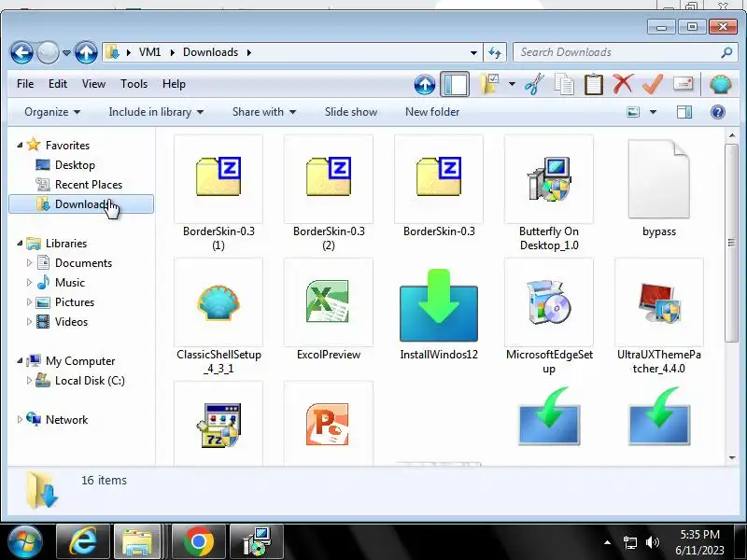Open the Help menu
747x560 pixels.
[174, 84]
